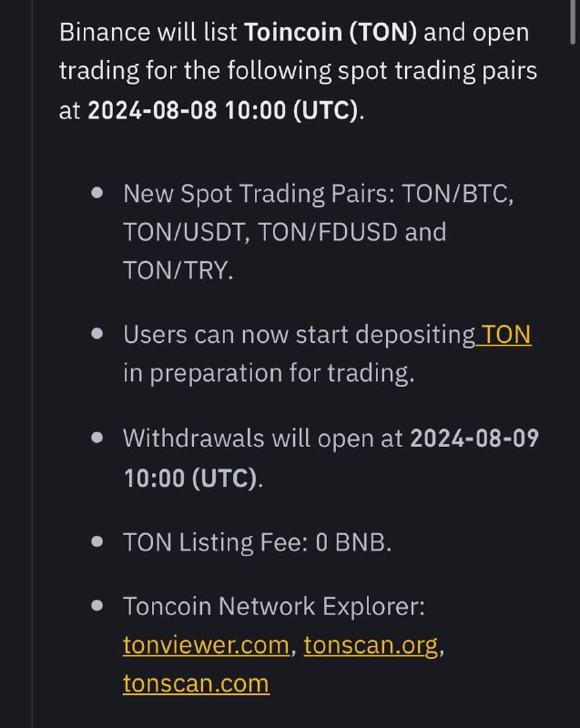Viewport: 580px width, 728px height.
Task: Open the tonviewer.com explorer link
Action: pos(206,645)
